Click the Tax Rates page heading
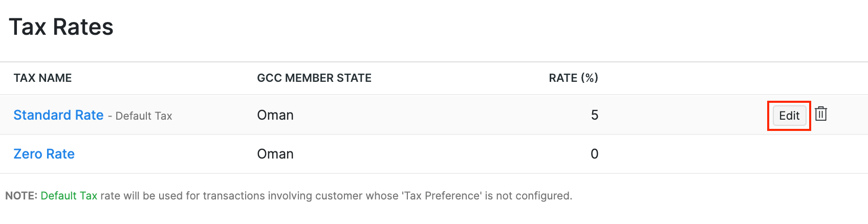868x224 pixels. pyautogui.click(x=61, y=27)
